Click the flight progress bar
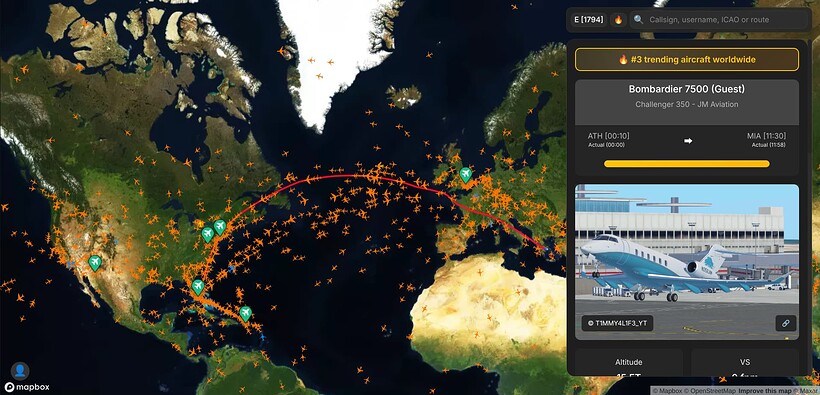 pyautogui.click(x=687, y=164)
